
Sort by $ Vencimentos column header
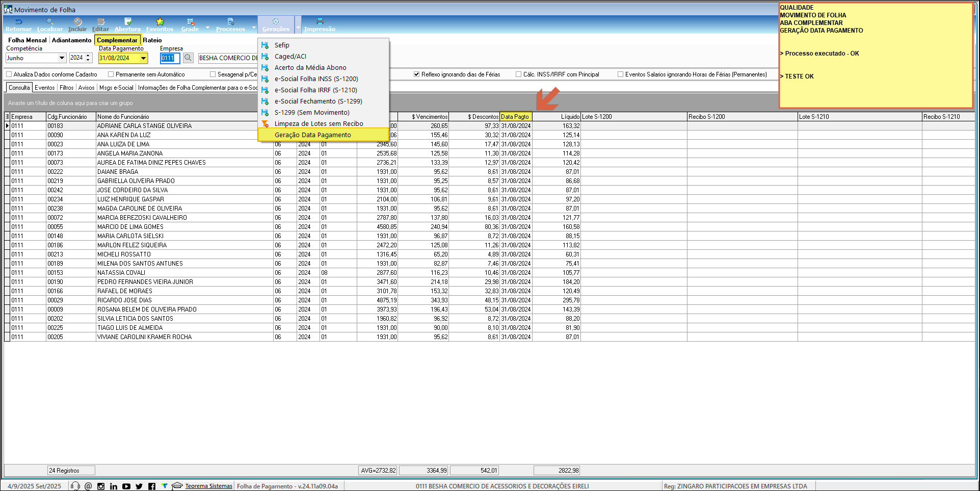(x=423, y=117)
